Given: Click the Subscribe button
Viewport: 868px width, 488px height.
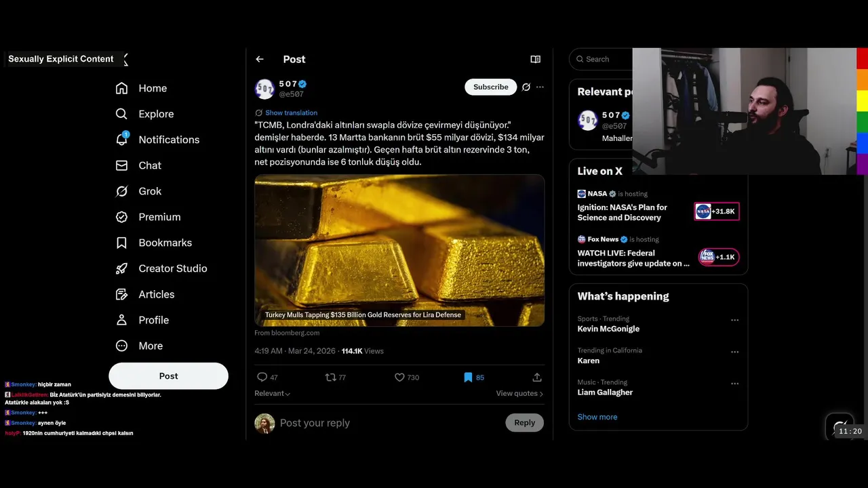Looking at the screenshot, I should click(x=490, y=87).
